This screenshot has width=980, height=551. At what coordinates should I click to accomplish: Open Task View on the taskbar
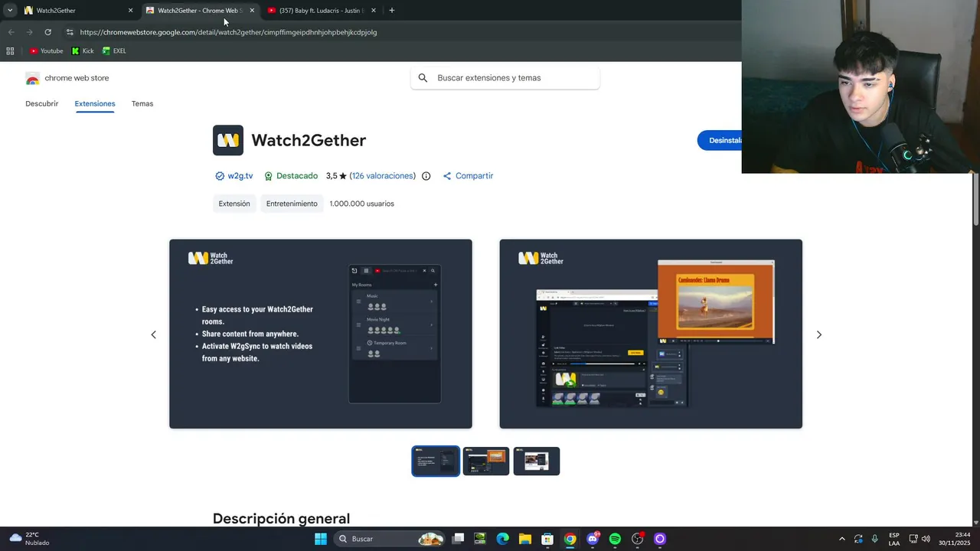(458, 539)
